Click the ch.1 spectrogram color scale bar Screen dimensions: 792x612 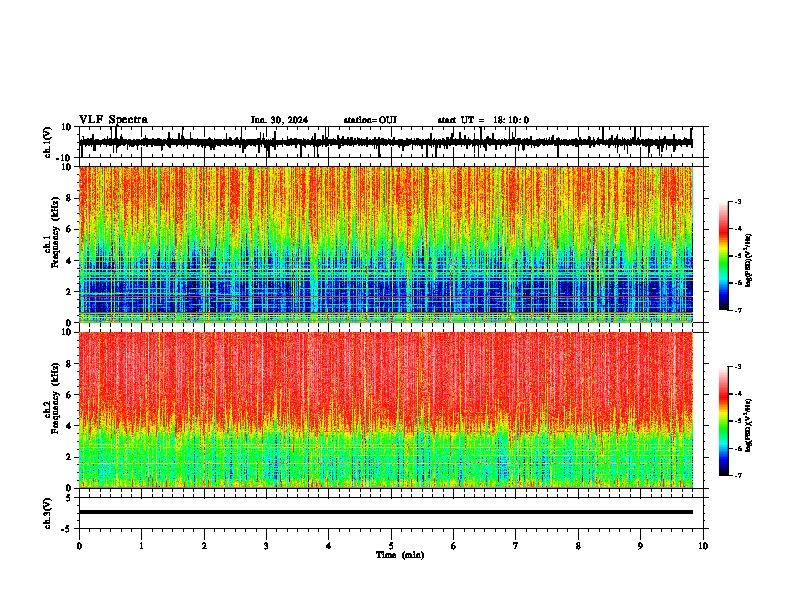723,256
